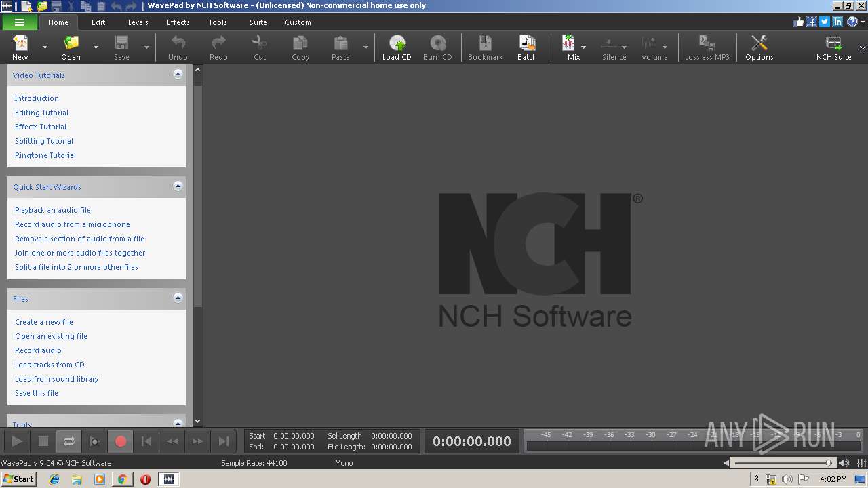Jump to the end of the audio
The image size is (868, 488).
pyautogui.click(x=224, y=441)
